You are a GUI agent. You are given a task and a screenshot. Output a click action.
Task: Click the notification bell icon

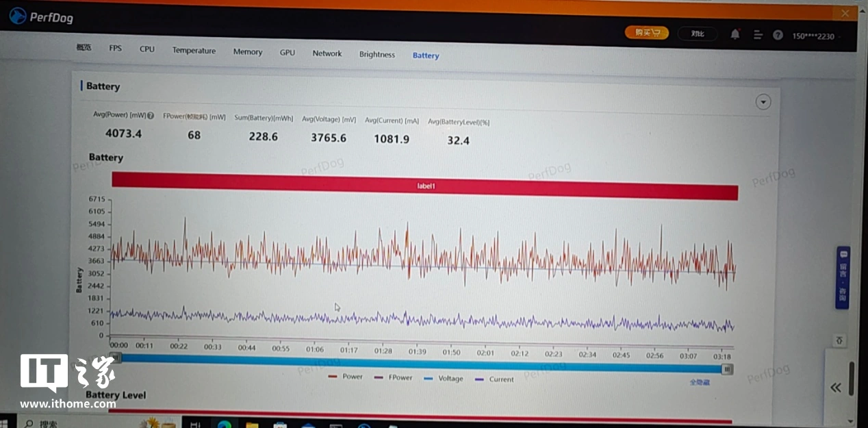pos(735,34)
